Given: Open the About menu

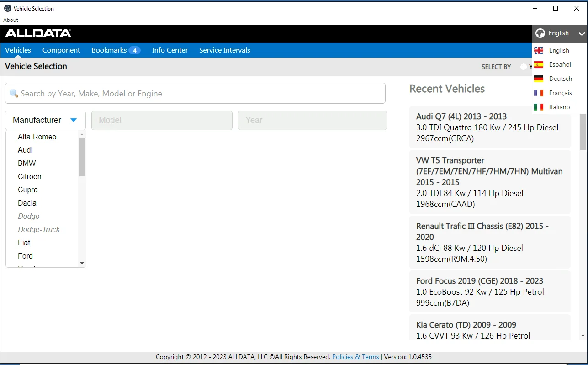Looking at the screenshot, I should (11, 20).
